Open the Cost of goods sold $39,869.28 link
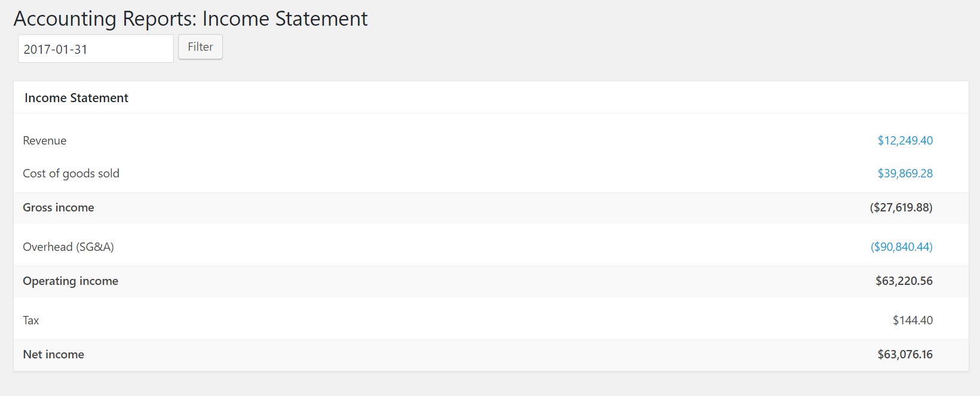Image resolution: width=980 pixels, height=396 pixels. click(x=905, y=173)
